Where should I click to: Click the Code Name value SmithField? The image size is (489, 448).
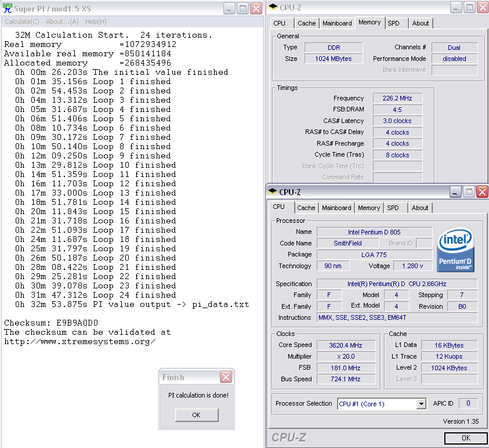[x=347, y=243]
